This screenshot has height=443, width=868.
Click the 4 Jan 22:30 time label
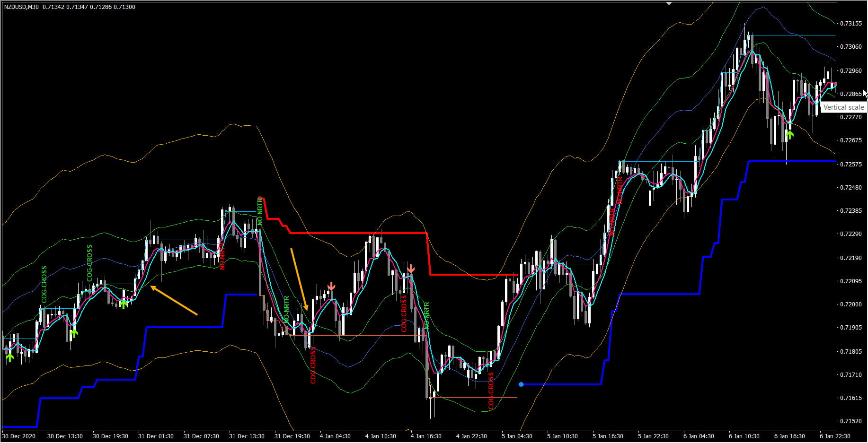tap(471, 436)
